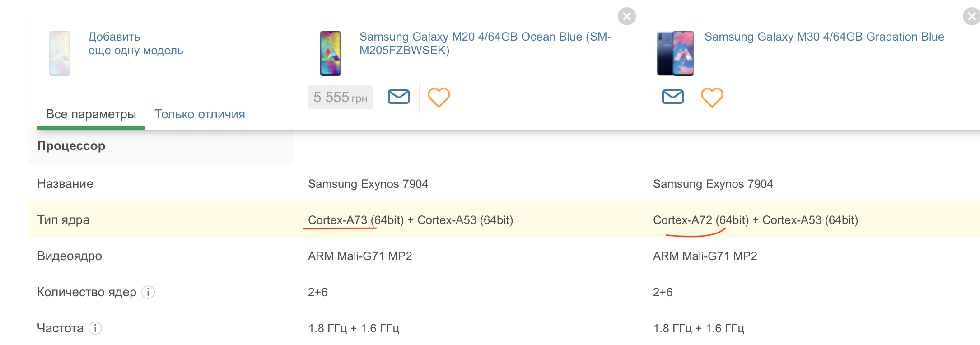Click the Процессор section header

tap(71, 146)
